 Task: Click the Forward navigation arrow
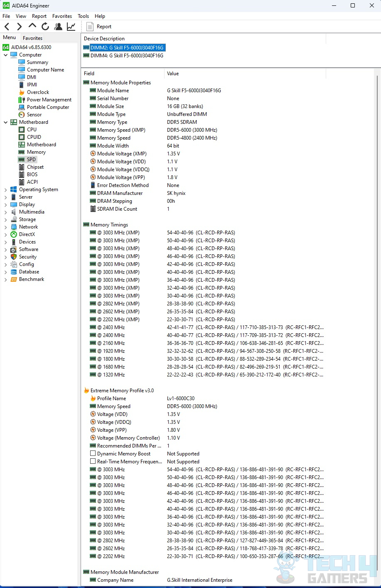19,27
